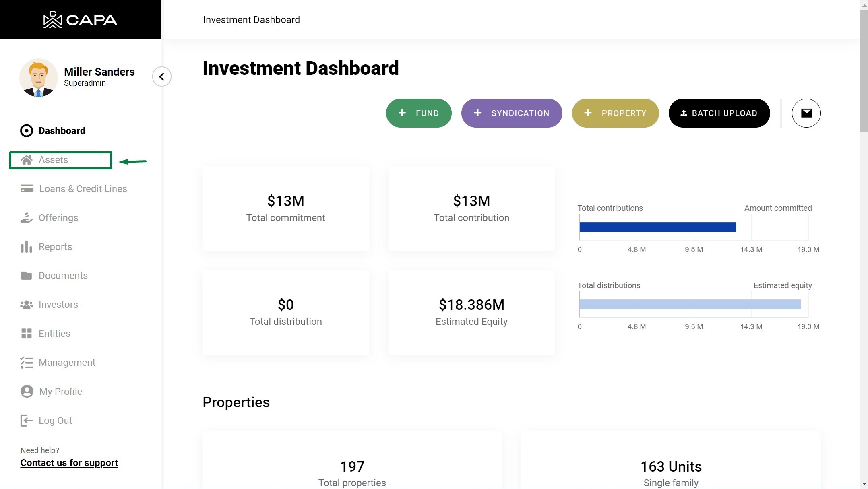This screenshot has width=868, height=489.
Task: Select Log Out from the sidebar
Action: click(55, 421)
